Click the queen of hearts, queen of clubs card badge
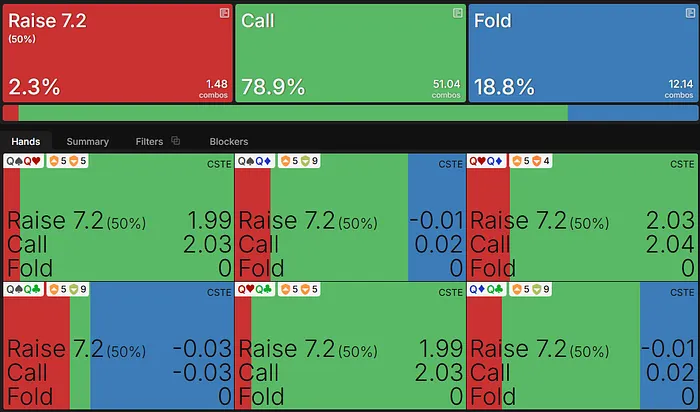The height and width of the screenshot is (412, 700). point(256,290)
